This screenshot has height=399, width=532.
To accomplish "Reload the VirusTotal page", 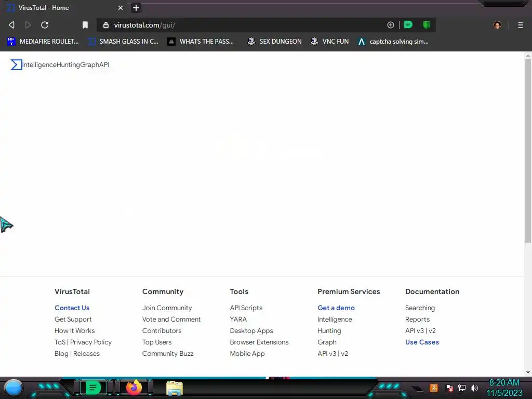I will click(x=45, y=25).
